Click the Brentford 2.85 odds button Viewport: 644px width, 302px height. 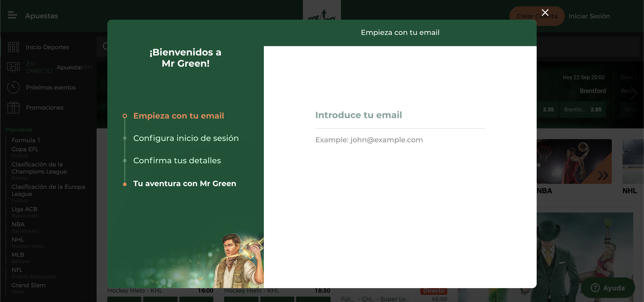coord(583,109)
